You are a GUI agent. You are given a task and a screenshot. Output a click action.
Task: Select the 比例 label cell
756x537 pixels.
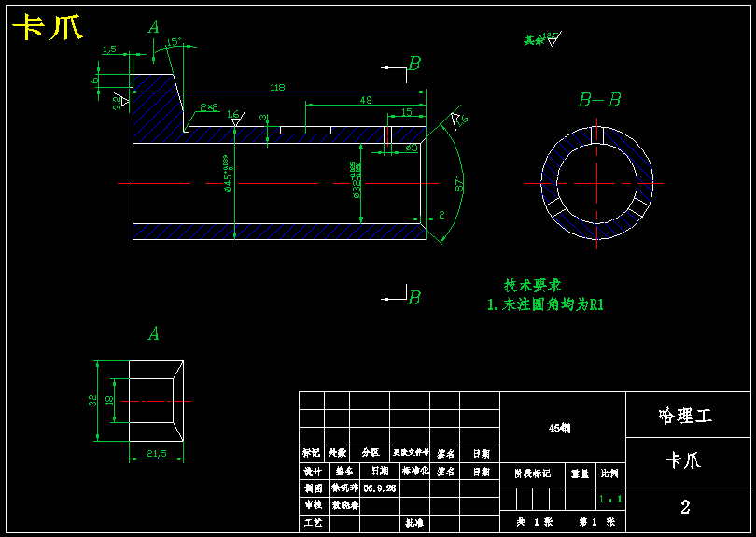point(609,473)
